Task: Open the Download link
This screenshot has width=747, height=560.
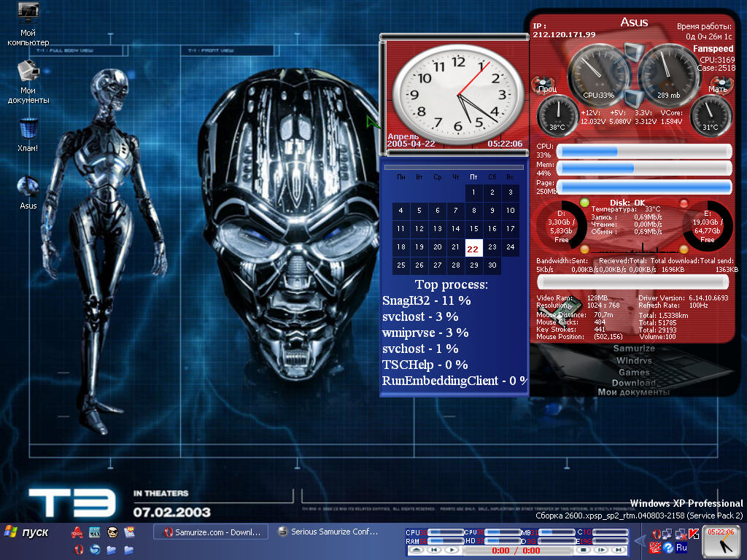Action: click(634, 383)
